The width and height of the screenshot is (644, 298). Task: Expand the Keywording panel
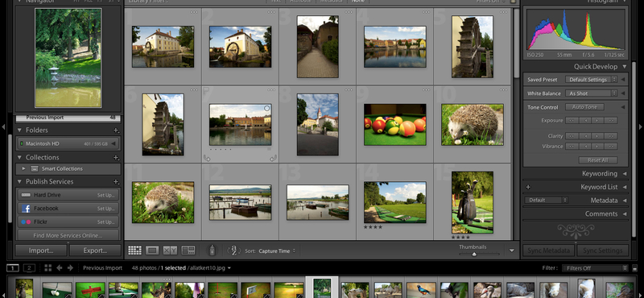click(625, 174)
